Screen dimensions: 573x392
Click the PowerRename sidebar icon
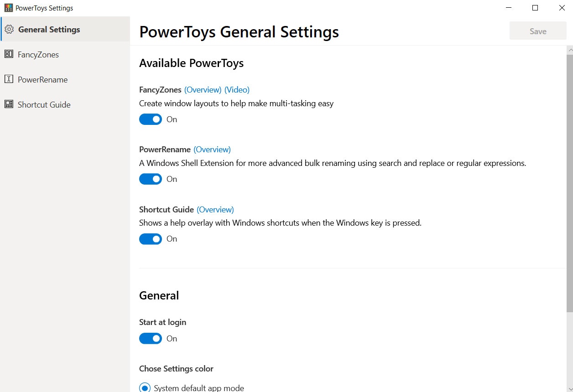(x=9, y=79)
